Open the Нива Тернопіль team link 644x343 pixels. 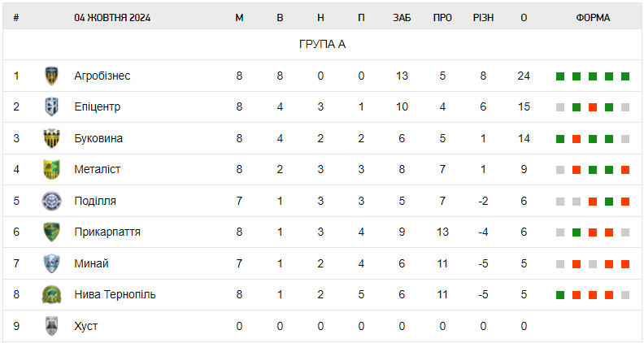(x=115, y=294)
